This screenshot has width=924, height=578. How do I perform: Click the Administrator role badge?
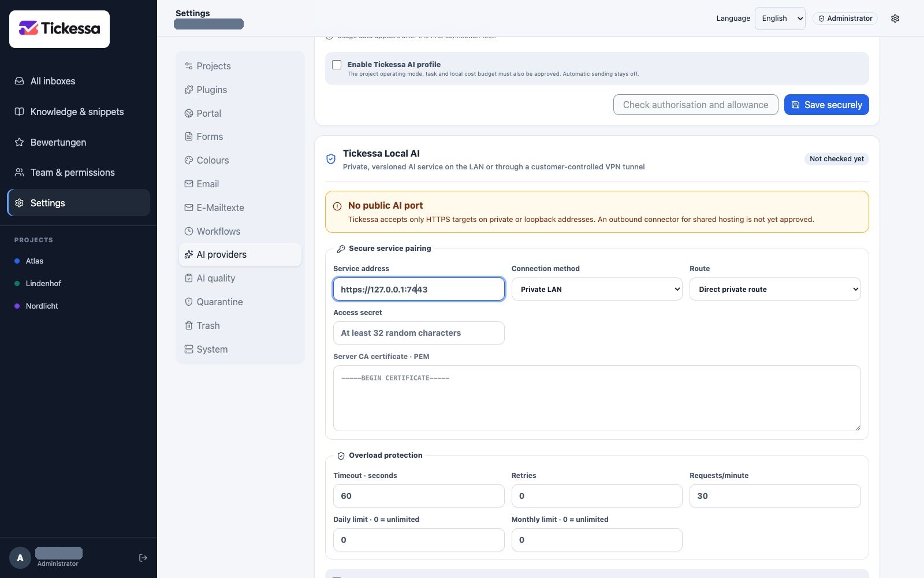click(x=845, y=18)
